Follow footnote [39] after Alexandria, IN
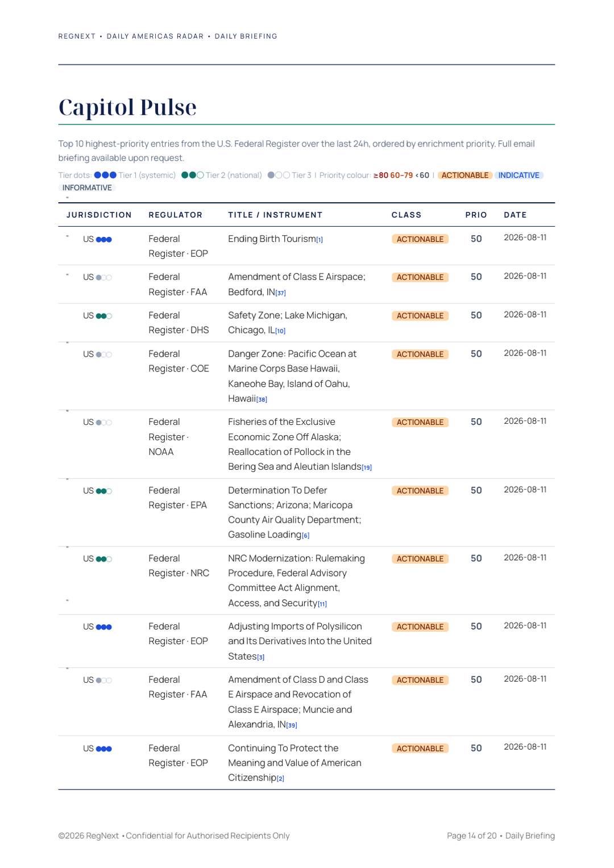The height and width of the screenshot is (868, 614). click(292, 725)
